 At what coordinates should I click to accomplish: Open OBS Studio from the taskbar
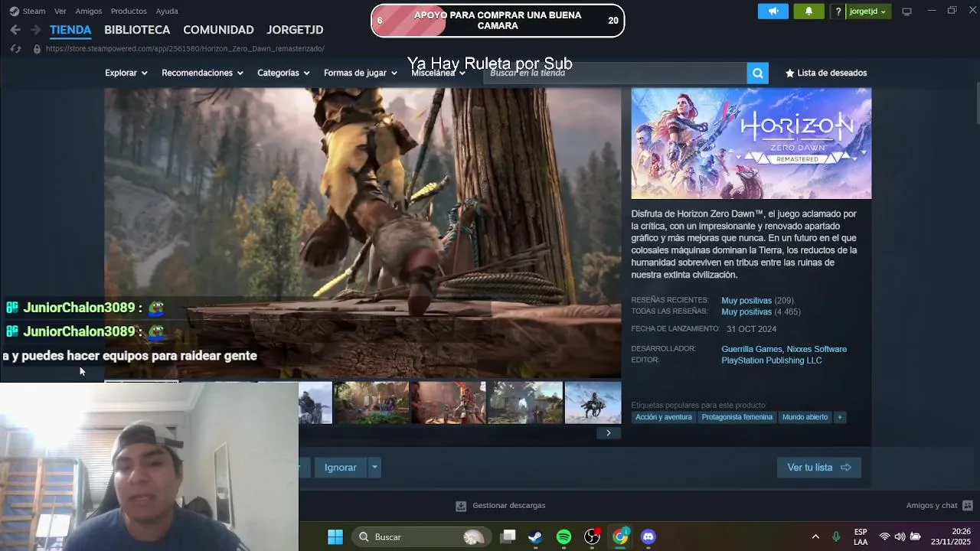click(592, 536)
